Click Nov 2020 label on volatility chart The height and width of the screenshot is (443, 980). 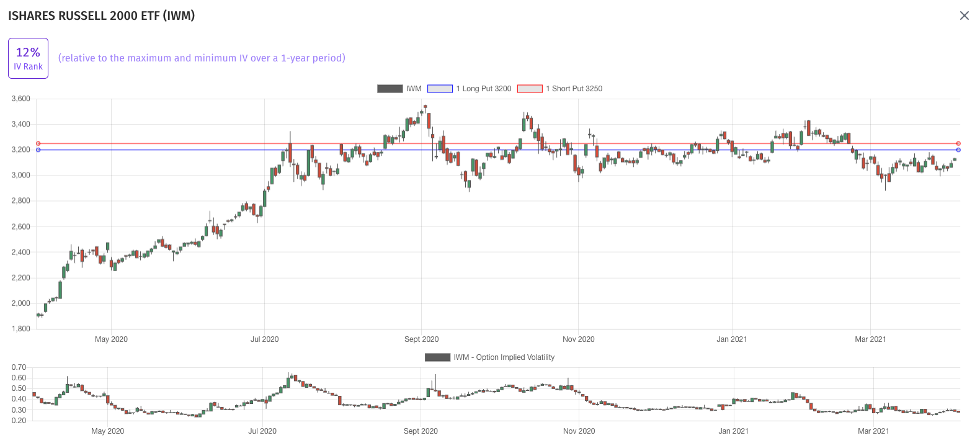click(x=579, y=431)
